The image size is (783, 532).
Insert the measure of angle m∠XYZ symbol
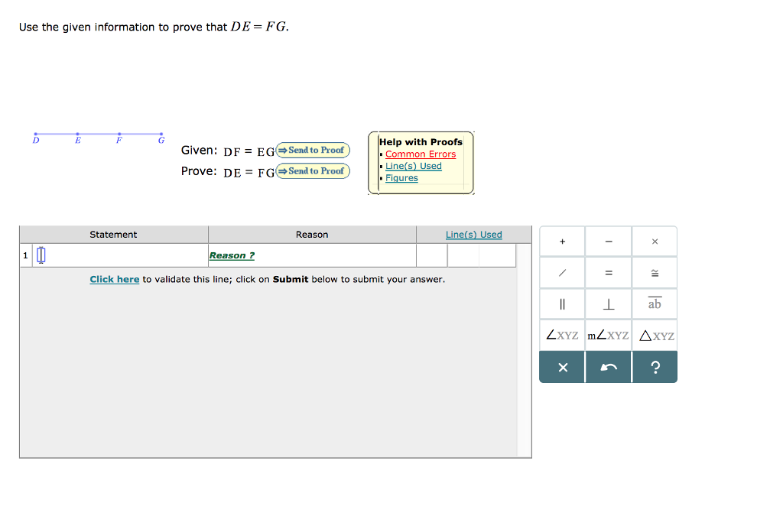coord(608,335)
